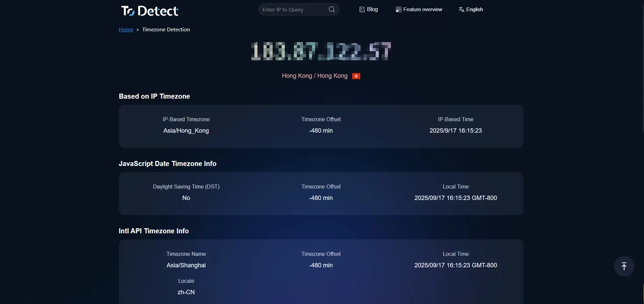The width and height of the screenshot is (644, 304).
Task: Open the Feature overview menu
Action: [x=423, y=9]
